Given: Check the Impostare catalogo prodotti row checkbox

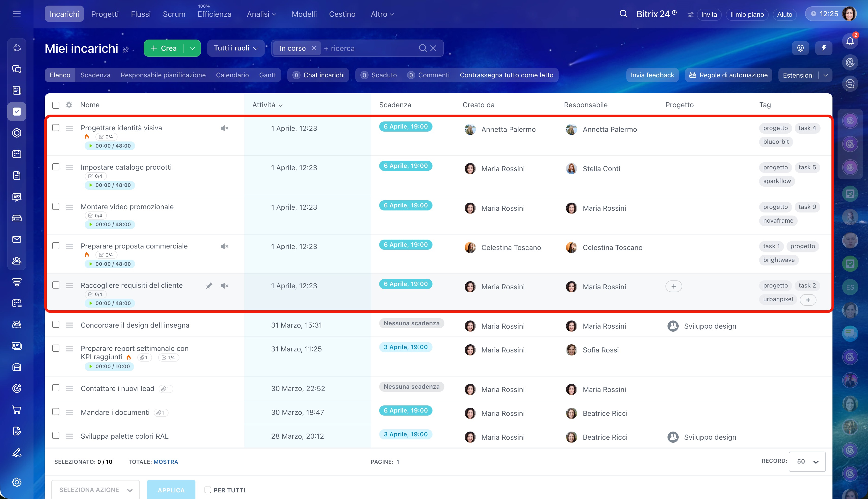Looking at the screenshot, I should click(56, 167).
